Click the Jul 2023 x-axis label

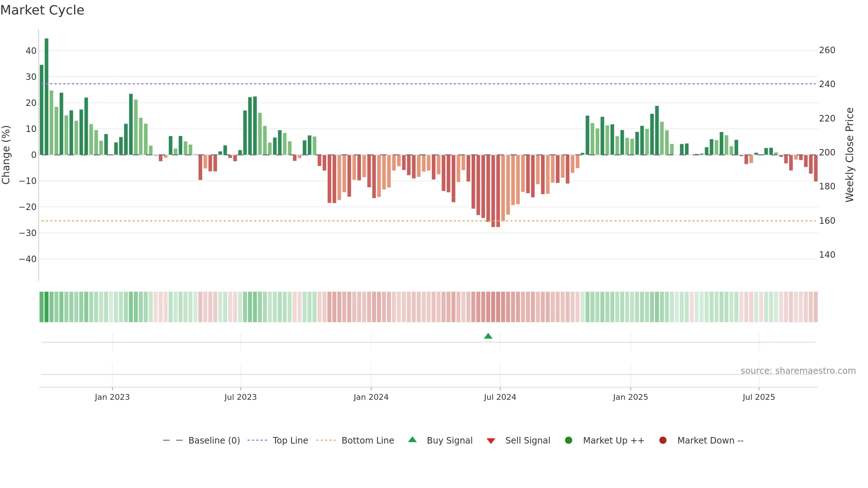pyautogui.click(x=241, y=397)
